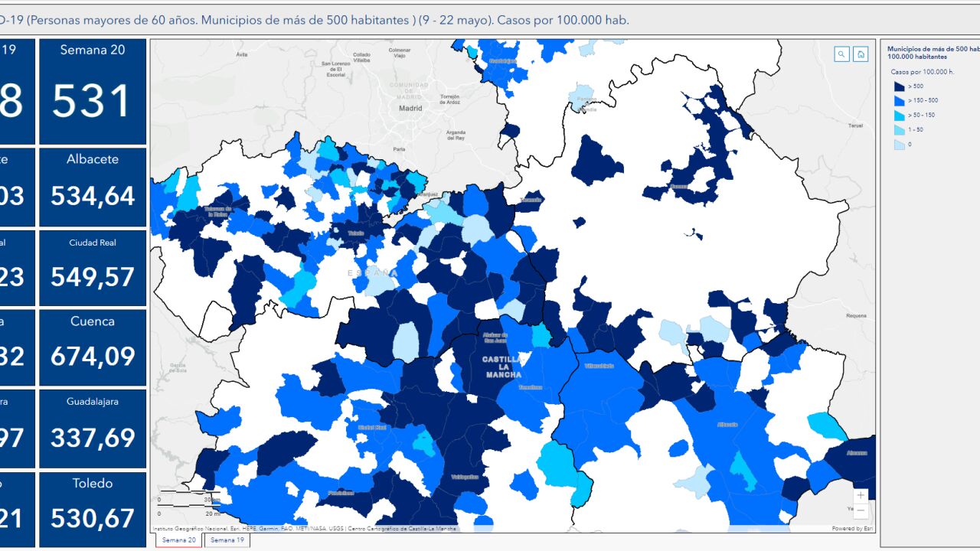Click the '0' cases legend swatch
The width and height of the screenshot is (980, 551).
(899, 145)
